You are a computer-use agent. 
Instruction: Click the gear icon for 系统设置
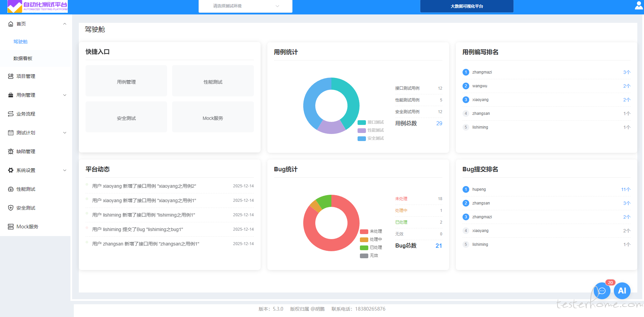[x=11, y=170]
